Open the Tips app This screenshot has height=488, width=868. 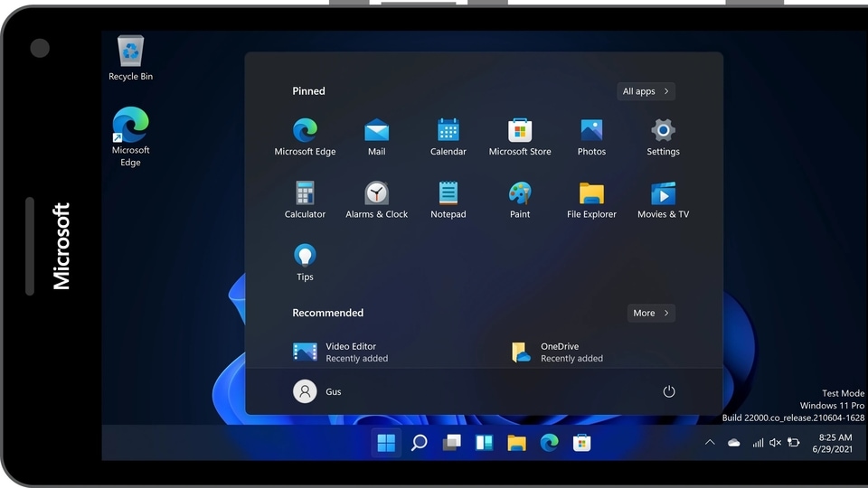click(305, 262)
